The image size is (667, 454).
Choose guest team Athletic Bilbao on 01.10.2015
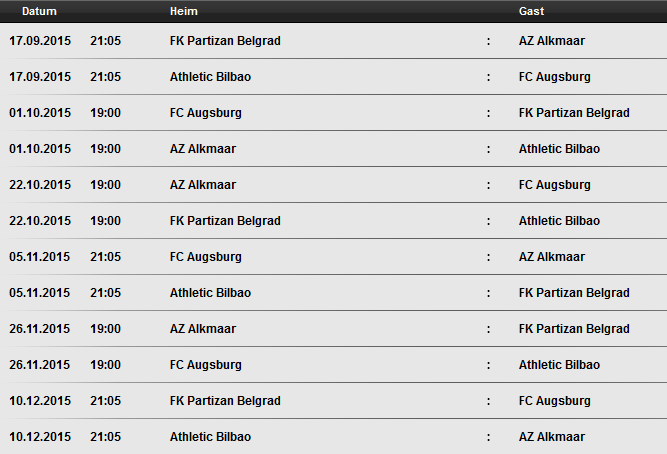point(559,149)
